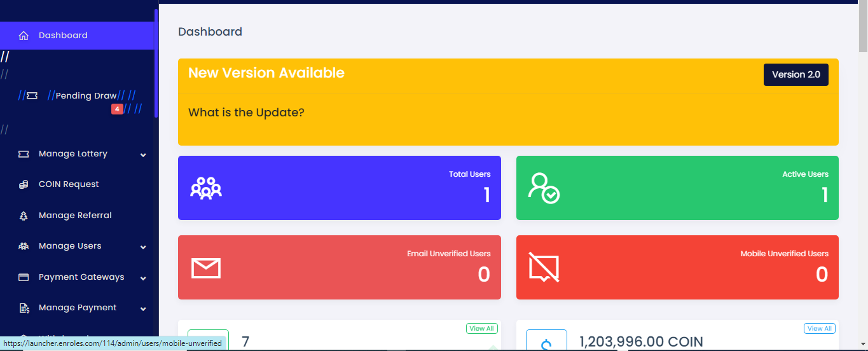Image resolution: width=868 pixels, height=351 pixels.
Task: Click the Manage Payment document icon
Action: [x=24, y=308]
